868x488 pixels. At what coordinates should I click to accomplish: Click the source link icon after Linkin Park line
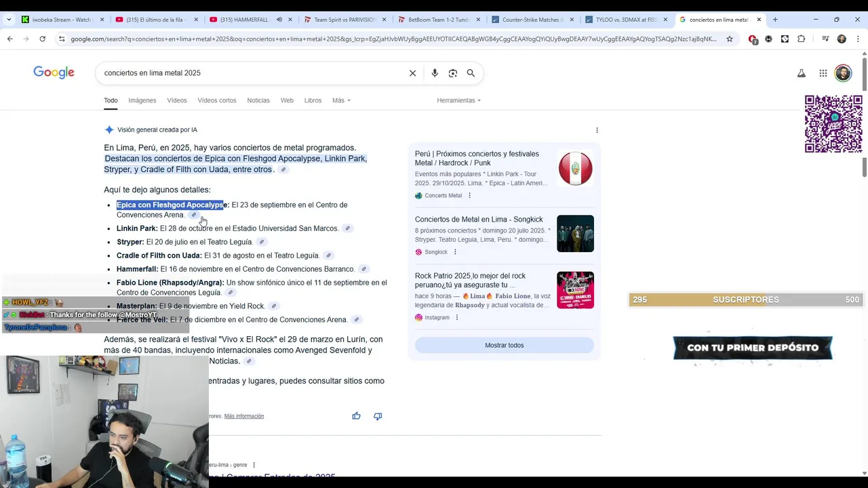click(347, 228)
